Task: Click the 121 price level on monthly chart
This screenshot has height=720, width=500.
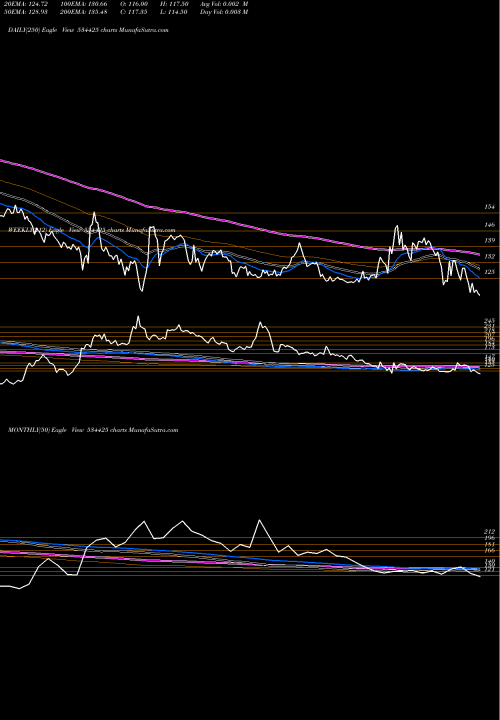Action: coord(489,569)
